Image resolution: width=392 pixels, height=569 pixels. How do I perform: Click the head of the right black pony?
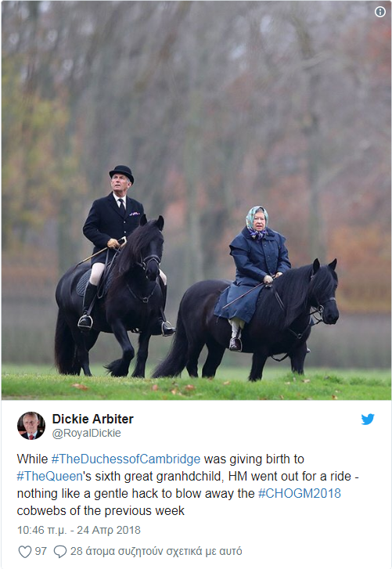pos(324,290)
